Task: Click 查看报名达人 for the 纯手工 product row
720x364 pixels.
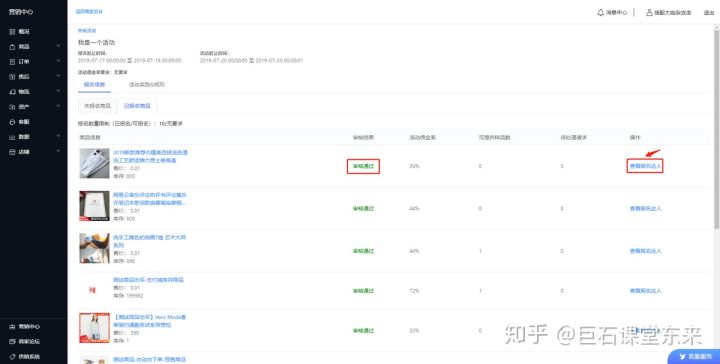Action: pos(645,251)
